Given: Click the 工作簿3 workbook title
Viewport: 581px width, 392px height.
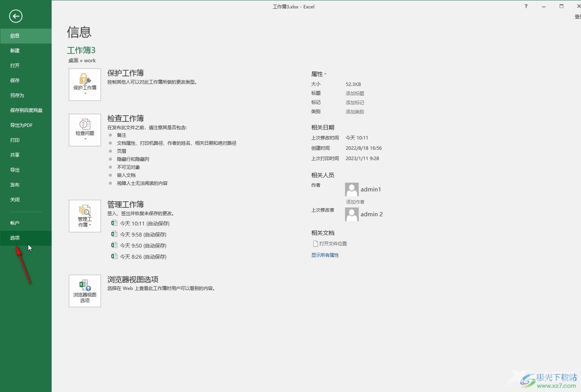Looking at the screenshot, I should tap(81, 50).
